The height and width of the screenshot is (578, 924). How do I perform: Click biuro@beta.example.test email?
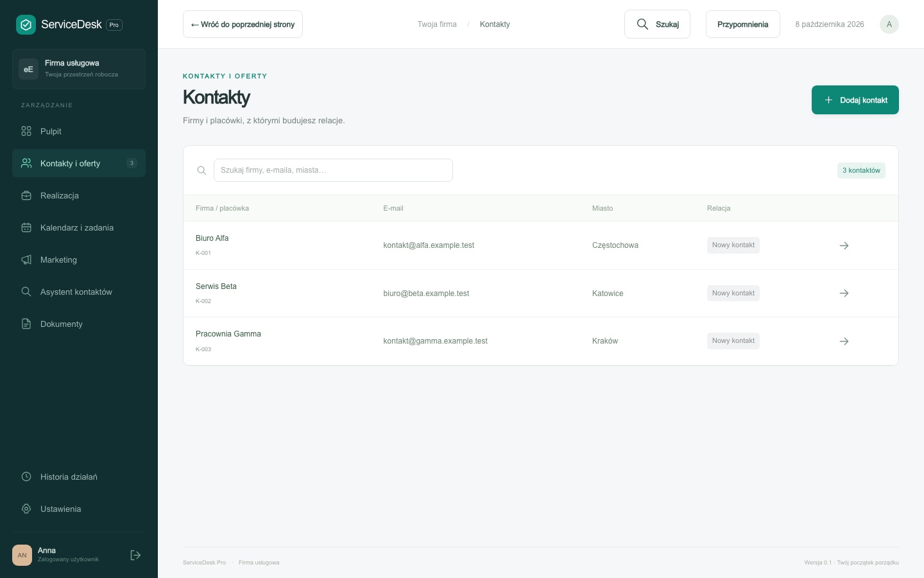point(426,293)
